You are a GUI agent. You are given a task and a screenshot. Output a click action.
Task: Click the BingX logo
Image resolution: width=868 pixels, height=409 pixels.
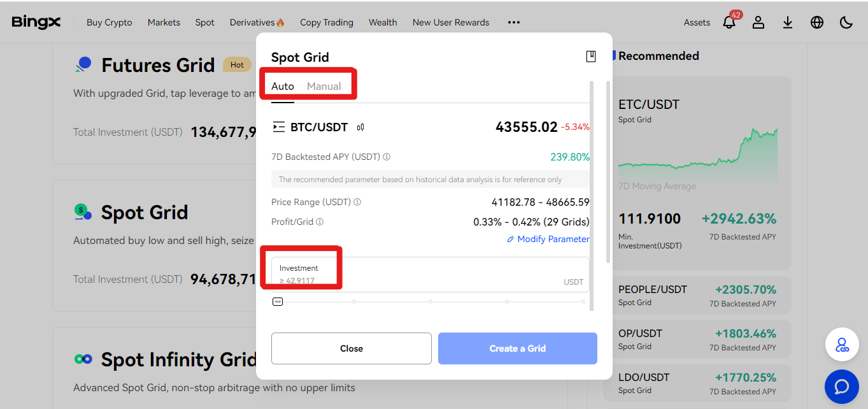(36, 22)
